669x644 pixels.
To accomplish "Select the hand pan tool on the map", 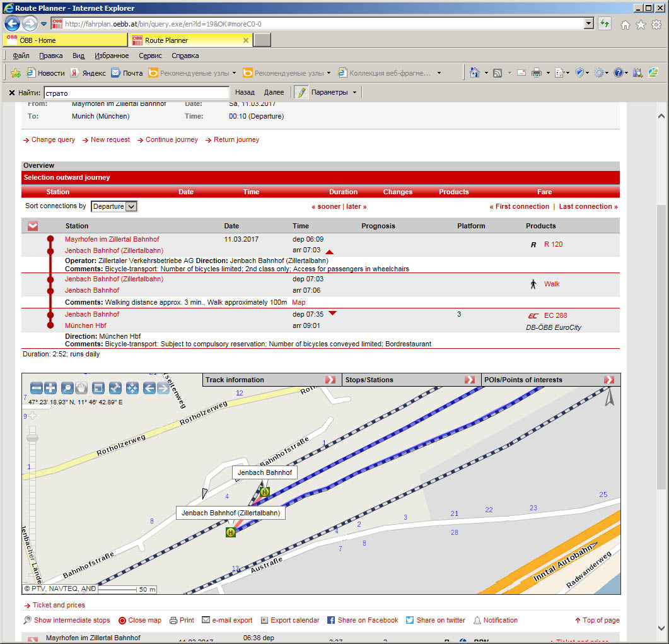I will 81,388.
